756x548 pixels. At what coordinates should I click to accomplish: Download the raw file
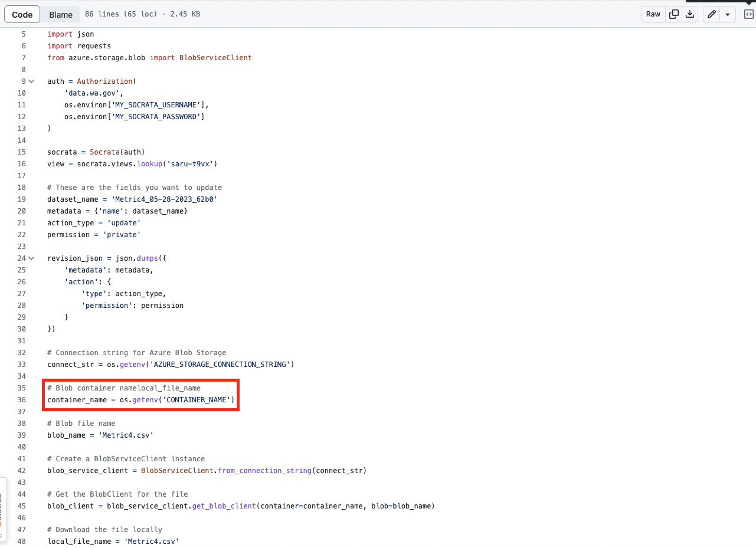[689, 14]
